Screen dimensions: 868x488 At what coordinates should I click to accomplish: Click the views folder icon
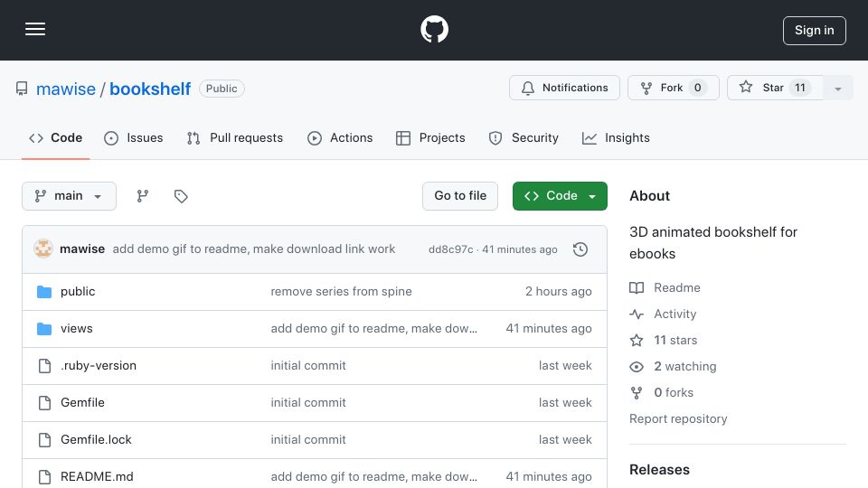44,329
